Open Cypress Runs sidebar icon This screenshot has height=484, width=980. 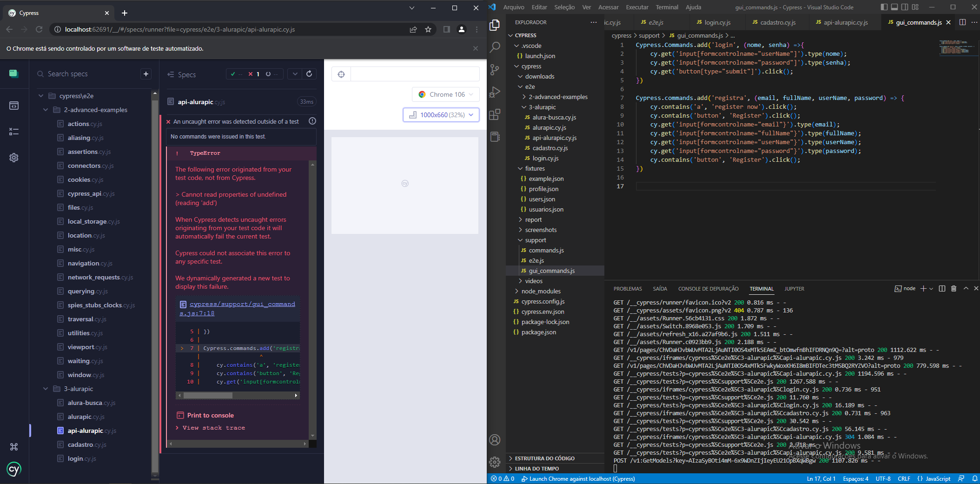tap(14, 106)
